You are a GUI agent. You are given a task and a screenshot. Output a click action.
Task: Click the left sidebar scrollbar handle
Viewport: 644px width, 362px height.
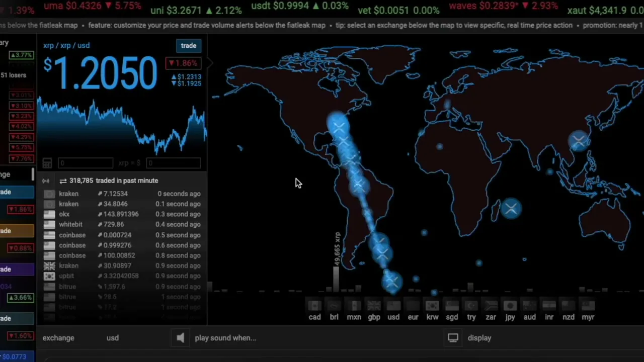click(34, 175)
